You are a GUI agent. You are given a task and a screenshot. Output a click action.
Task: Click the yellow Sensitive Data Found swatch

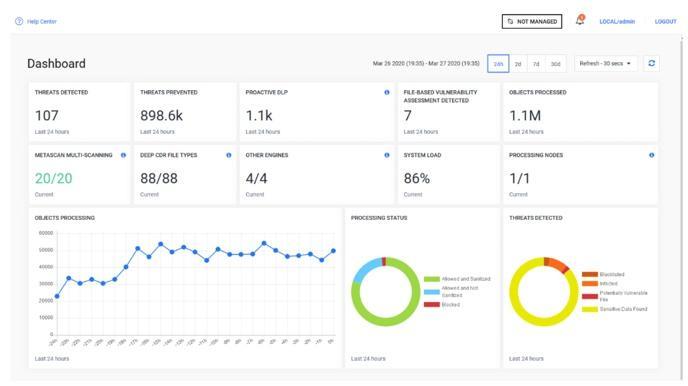click(x=590, y=309)
